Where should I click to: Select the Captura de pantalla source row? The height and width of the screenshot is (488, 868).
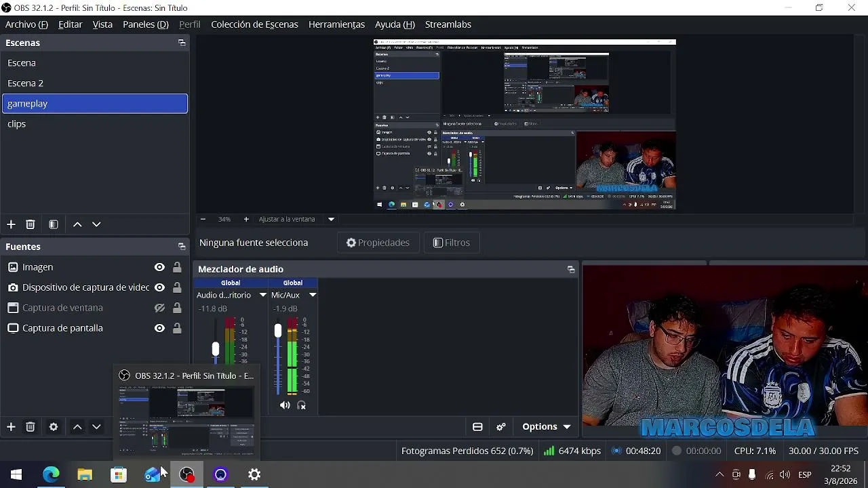click(x=95, y=328)
